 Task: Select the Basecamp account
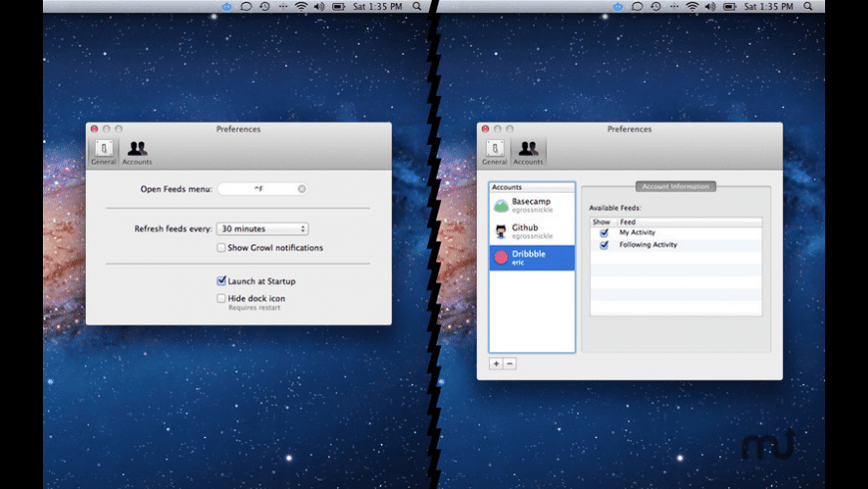(x=532, y=206)
